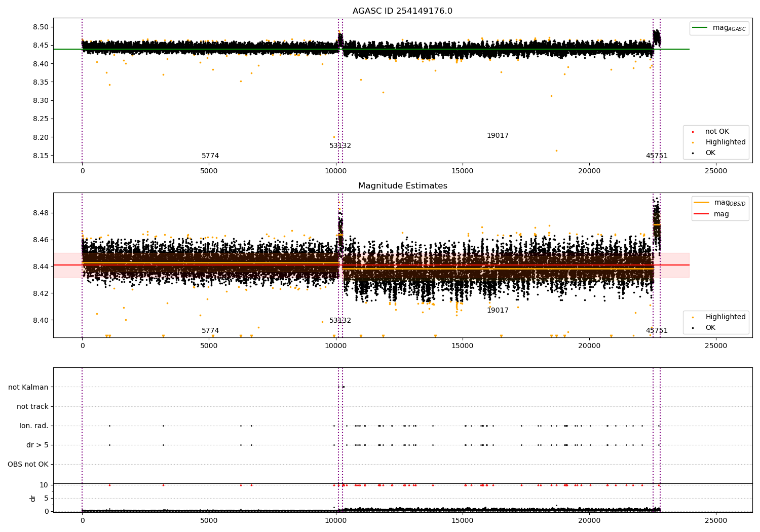The image size is (760, 532).
Task: Click the "OBS not OK" axis label
Action: pos(28,464)
